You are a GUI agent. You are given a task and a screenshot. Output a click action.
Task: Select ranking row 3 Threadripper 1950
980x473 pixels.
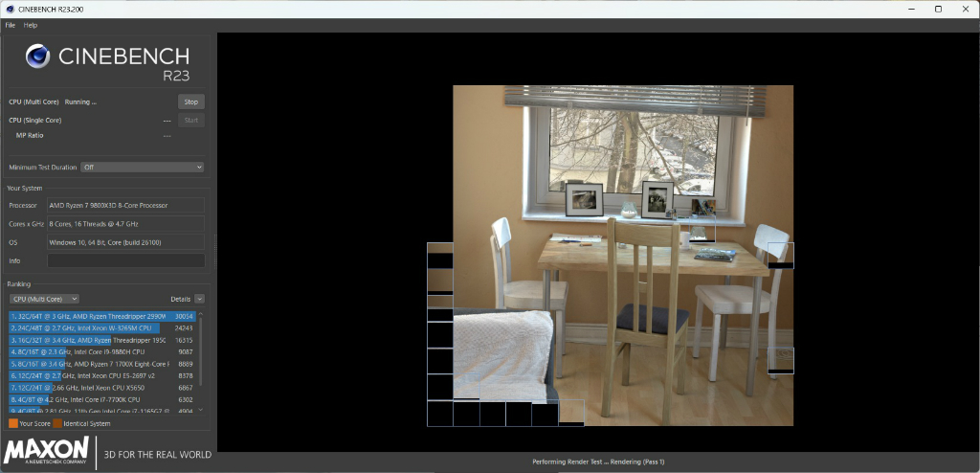tap(101, 340)
